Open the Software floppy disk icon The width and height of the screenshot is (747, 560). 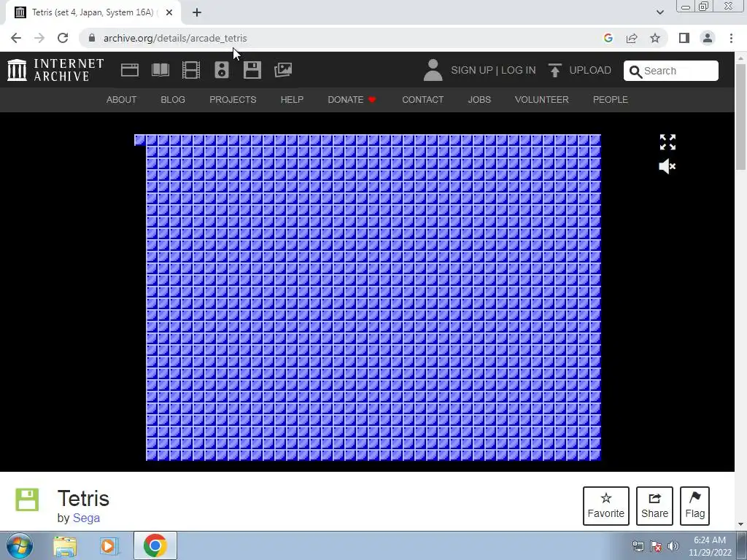252,70
